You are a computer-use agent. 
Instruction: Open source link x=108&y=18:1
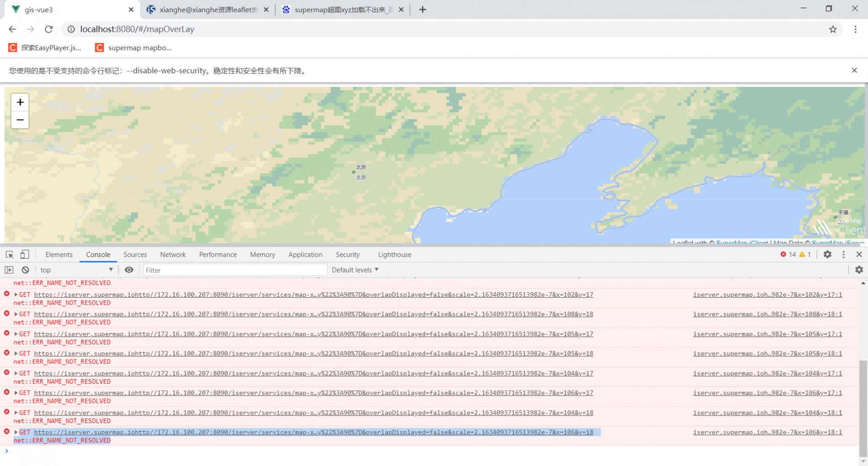point(767,315)
